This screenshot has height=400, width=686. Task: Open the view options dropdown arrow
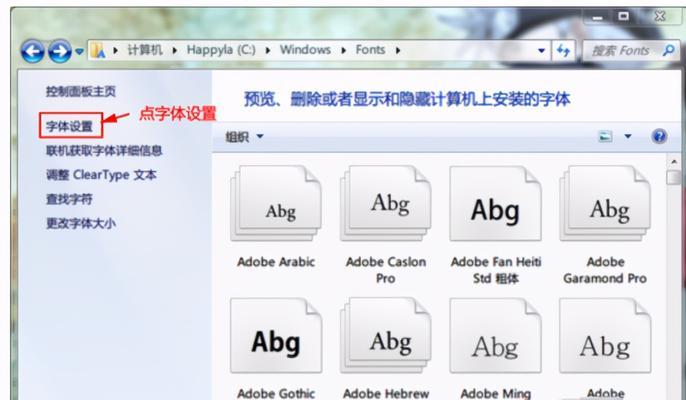[628, 137]
